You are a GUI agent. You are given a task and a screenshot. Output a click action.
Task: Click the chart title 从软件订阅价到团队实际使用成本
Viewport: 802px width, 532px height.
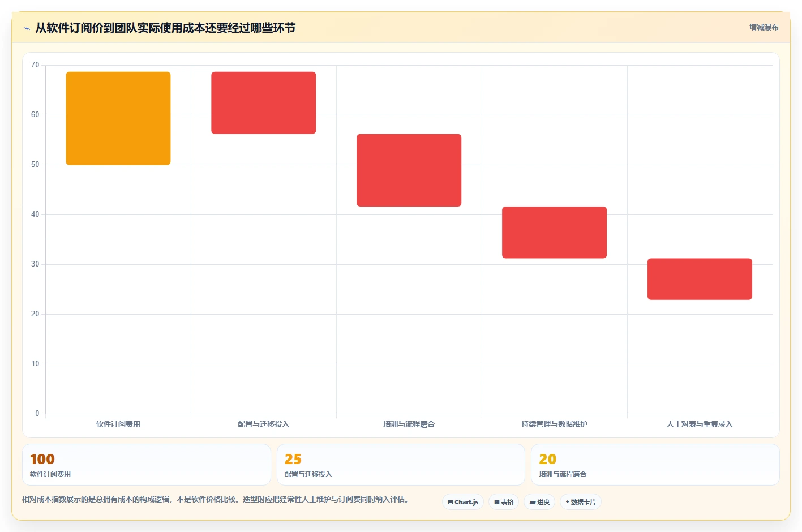coord(165,28)
